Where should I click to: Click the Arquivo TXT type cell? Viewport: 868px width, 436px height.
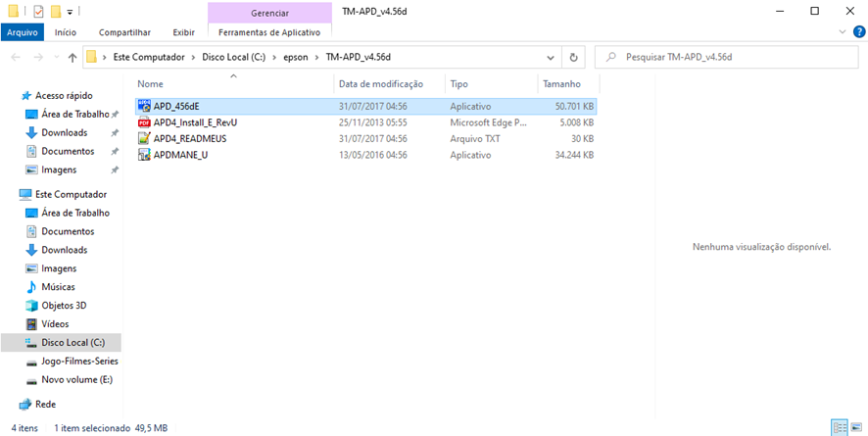[x=474, y=139]
